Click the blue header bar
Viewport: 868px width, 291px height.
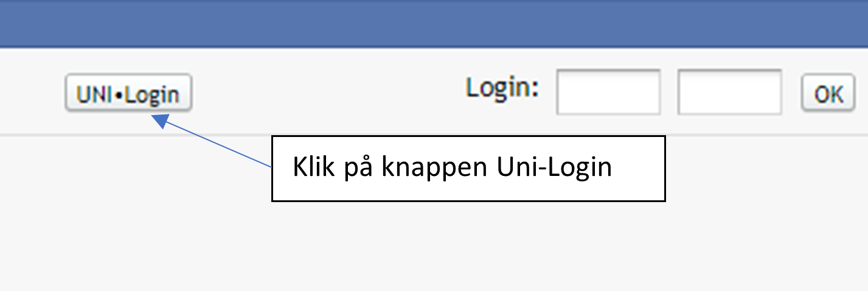(434, 23)
